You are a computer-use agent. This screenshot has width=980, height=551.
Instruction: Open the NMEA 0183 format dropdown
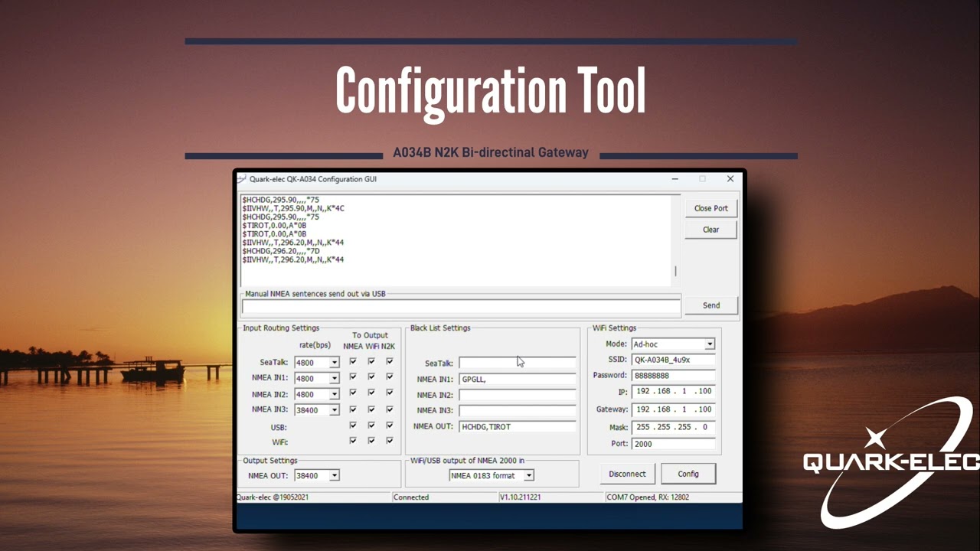528,476
